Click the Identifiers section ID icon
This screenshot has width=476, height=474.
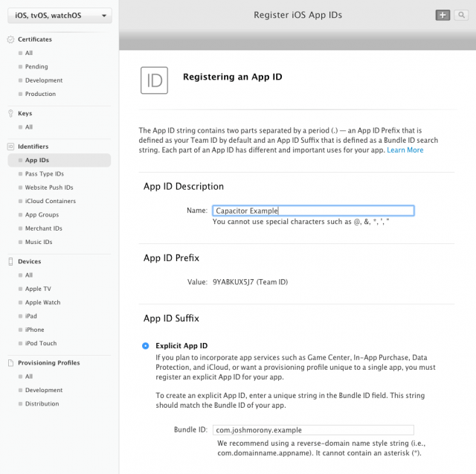coord(10,147)
